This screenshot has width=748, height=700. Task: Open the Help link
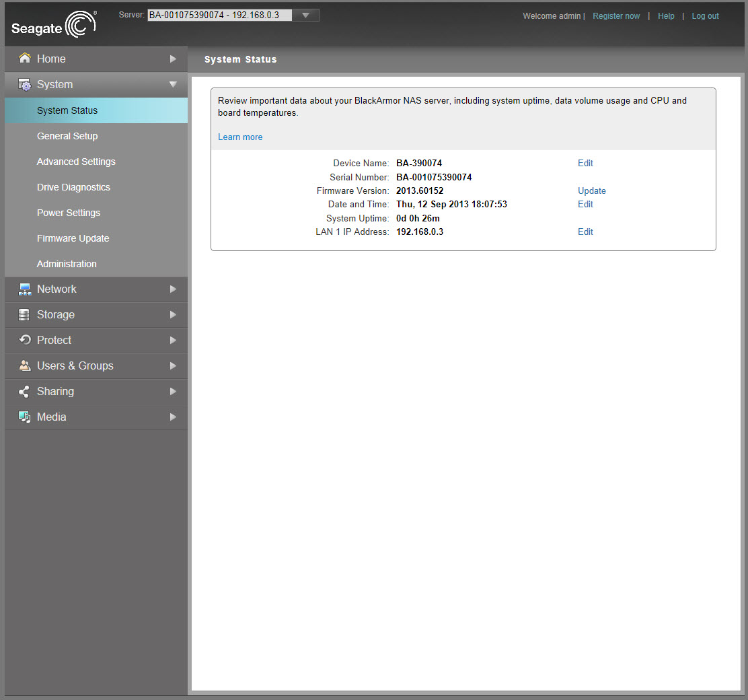pos(666,15)
